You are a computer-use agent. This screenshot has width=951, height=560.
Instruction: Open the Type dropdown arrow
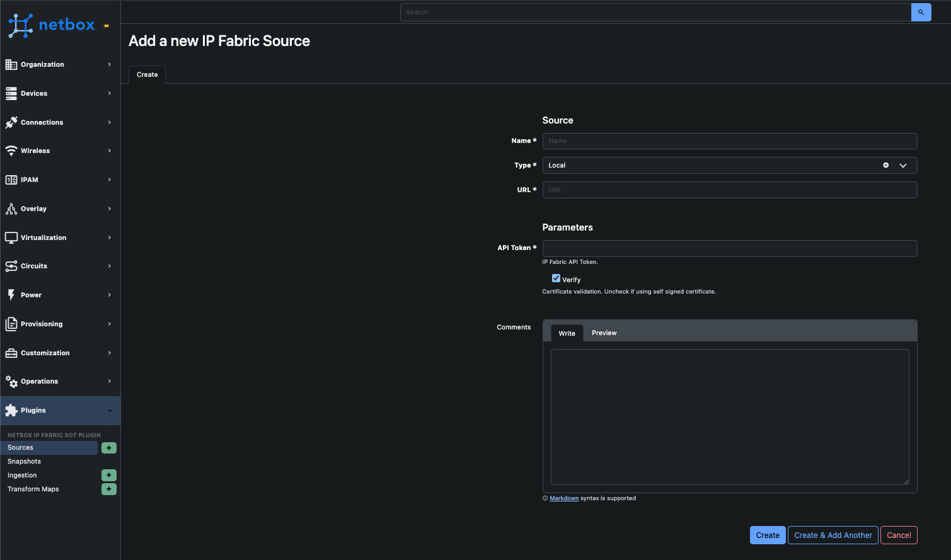click(903, 165)
